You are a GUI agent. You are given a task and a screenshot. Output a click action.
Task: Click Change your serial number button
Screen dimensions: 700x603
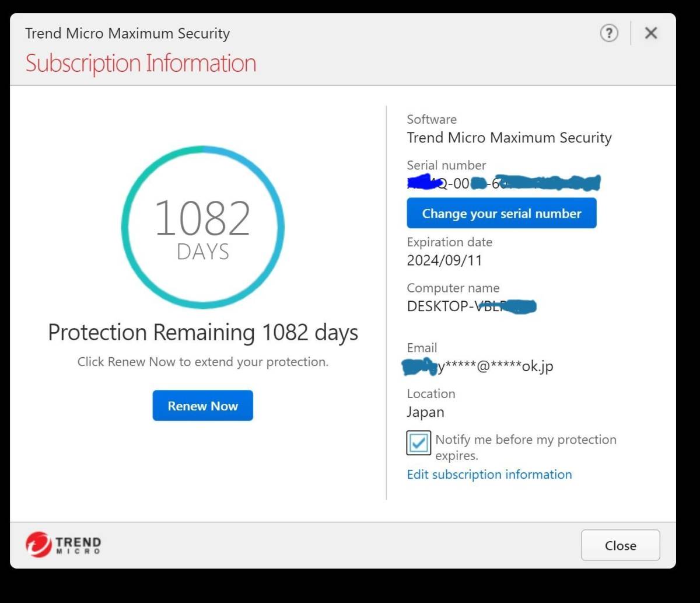click(x=501, y=213)
